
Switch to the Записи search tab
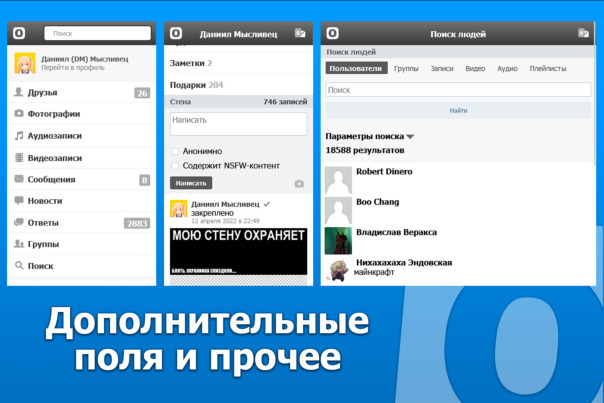click(x=442, y=69)
